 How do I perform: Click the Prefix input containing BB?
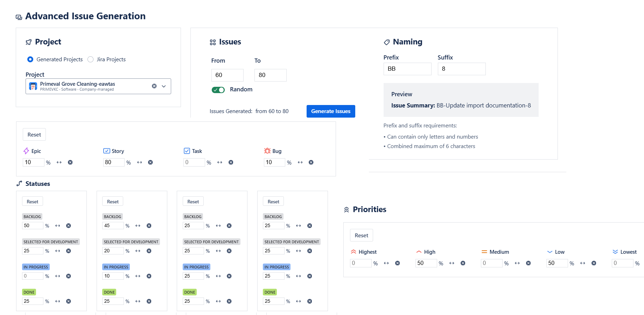click(407, 69)
